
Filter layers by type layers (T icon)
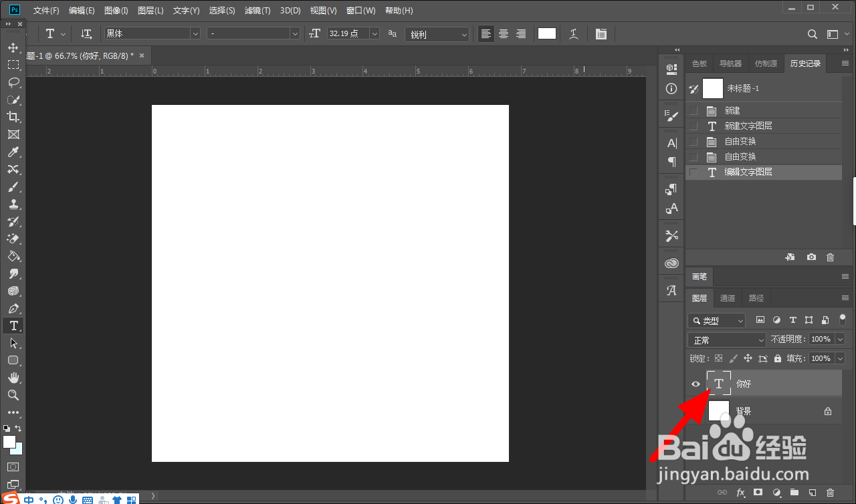(792, 320)
